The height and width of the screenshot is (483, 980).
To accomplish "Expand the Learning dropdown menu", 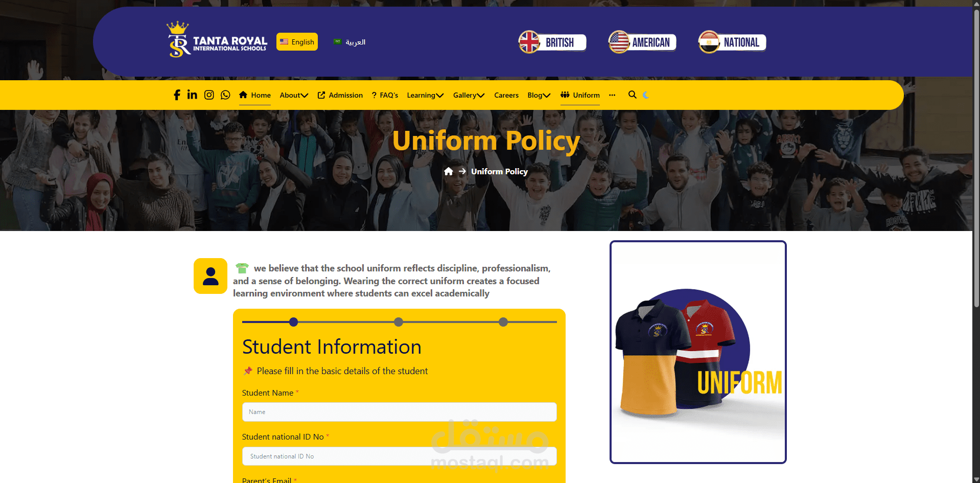I will pyautogui.click(x=425, y=95).
